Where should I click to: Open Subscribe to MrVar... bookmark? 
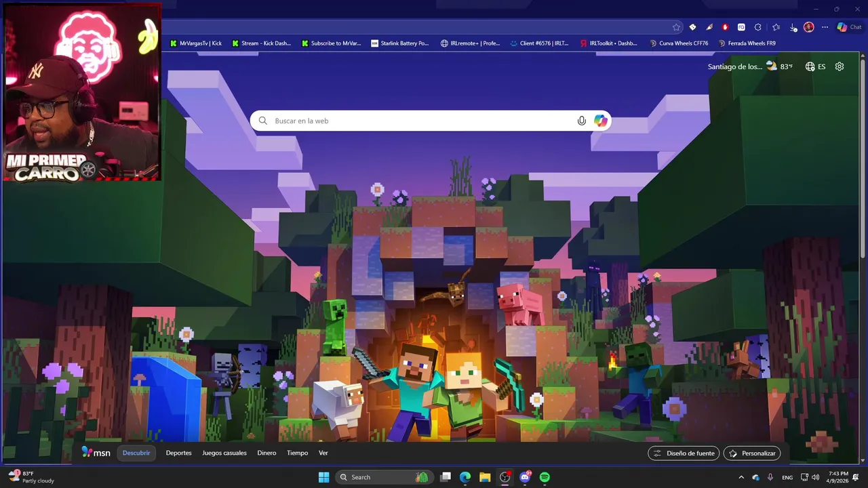point(331,43)
